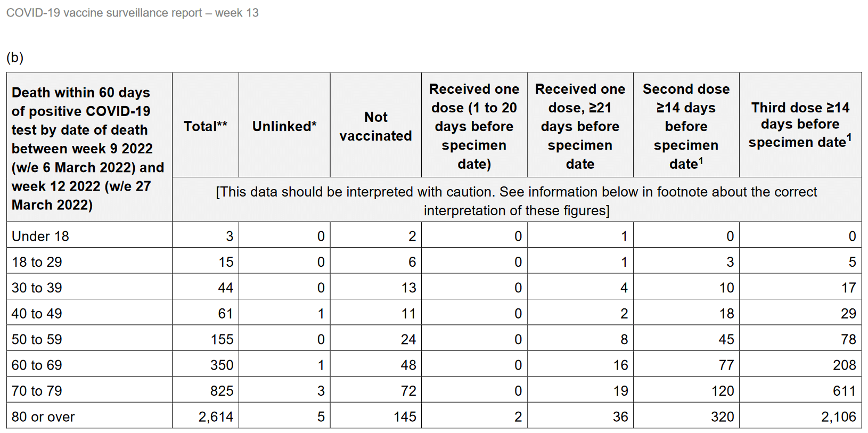Select the third dose value 2,106

(x=838, y=416)
